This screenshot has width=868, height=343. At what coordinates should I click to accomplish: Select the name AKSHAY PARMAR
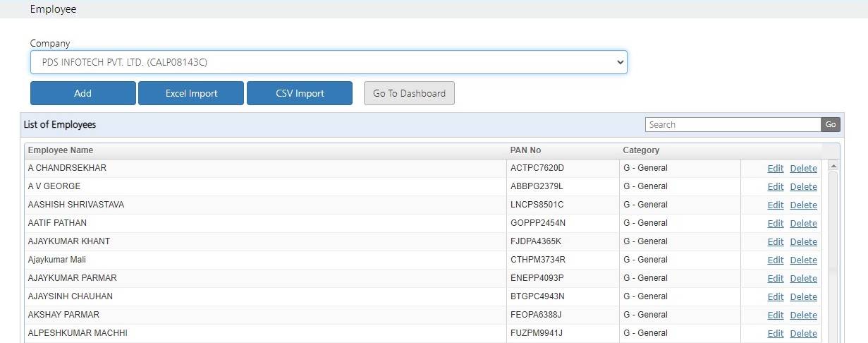(64, 315)
